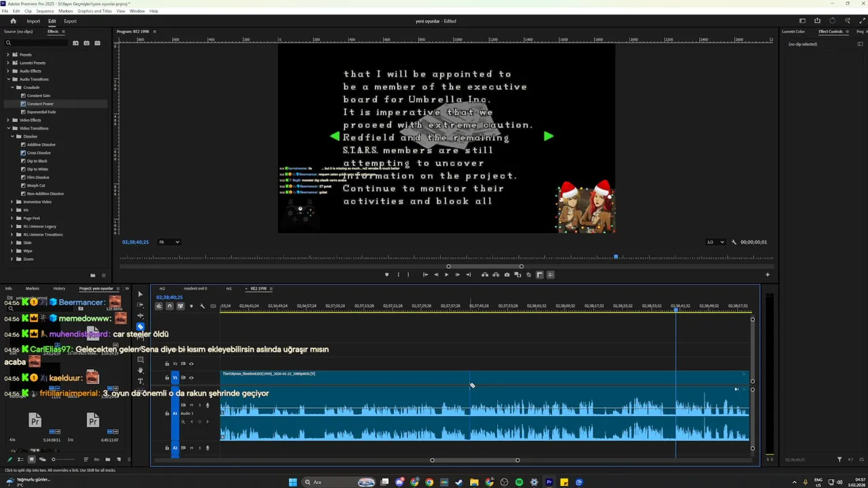The image size is (868, 488).
Task: Click the Lift button in Program monitor
Action: (485, 274)
